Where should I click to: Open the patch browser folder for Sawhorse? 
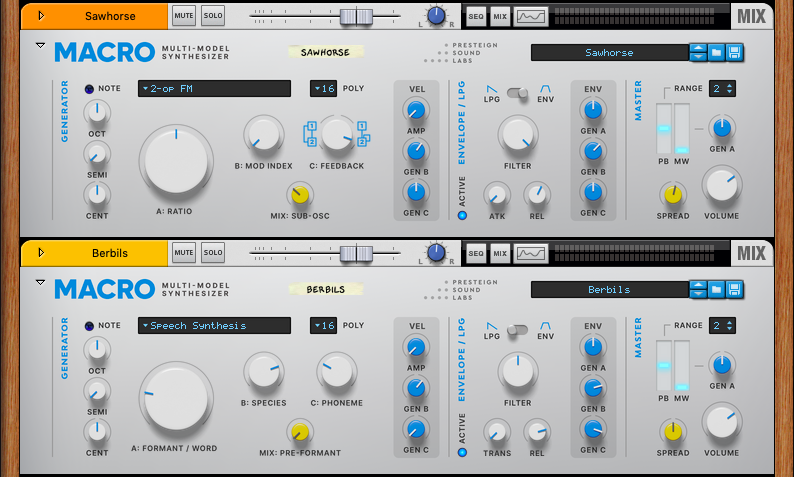tap(716, 53)
